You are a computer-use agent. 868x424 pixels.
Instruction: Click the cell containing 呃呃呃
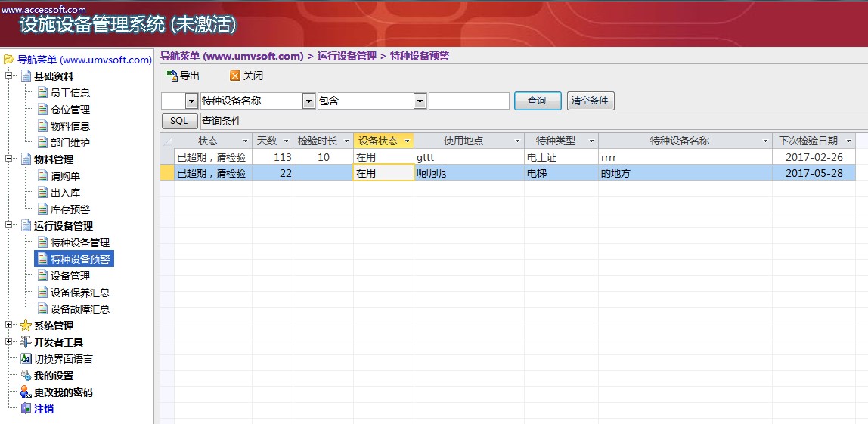[469, 173]
